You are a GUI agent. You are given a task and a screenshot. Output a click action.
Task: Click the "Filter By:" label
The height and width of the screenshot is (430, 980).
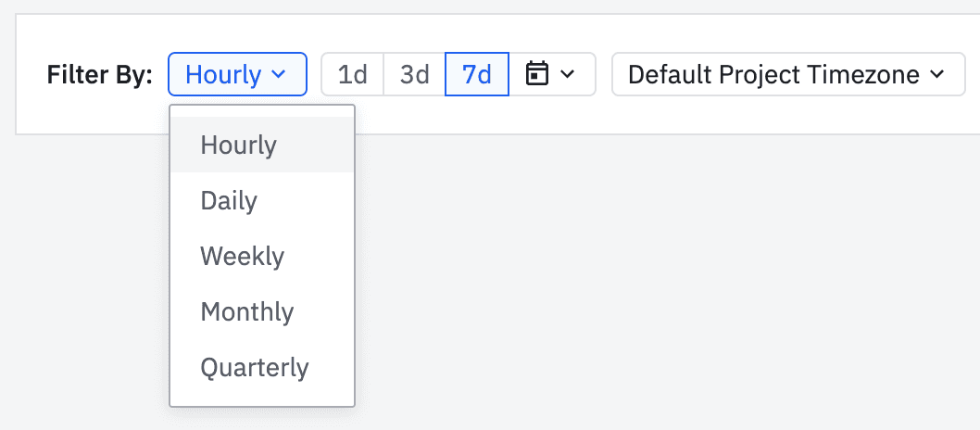point(99,75)
